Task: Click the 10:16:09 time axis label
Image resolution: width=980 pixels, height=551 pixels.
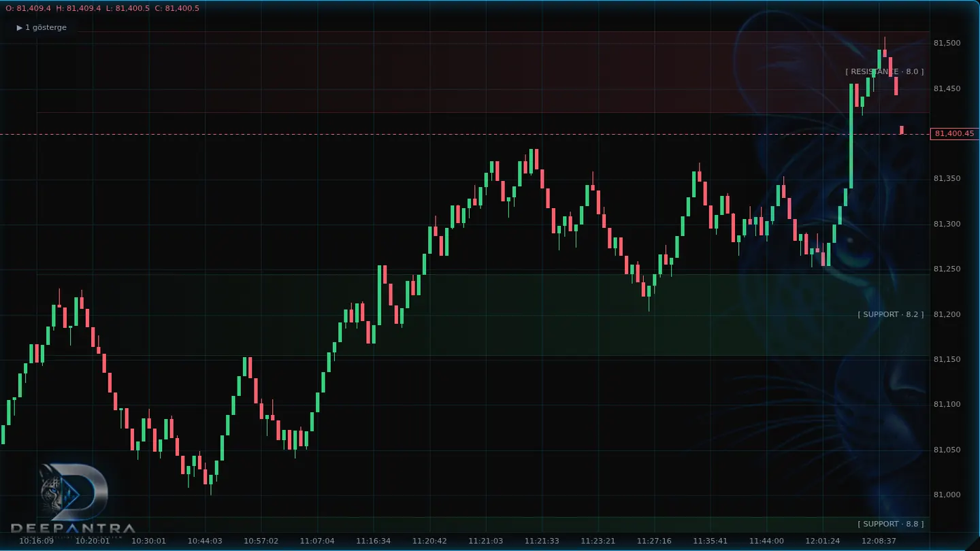Action: click(36, 541)
